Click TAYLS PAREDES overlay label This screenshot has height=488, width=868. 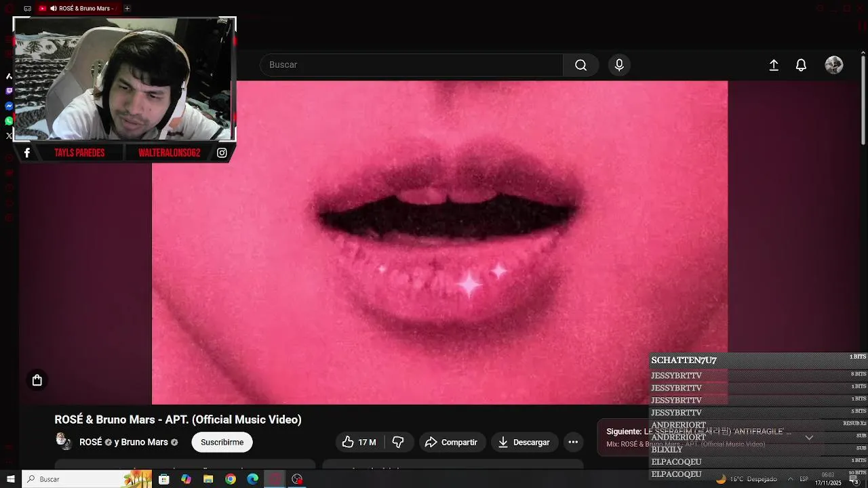pyautogui.click(x=79, y=153)
